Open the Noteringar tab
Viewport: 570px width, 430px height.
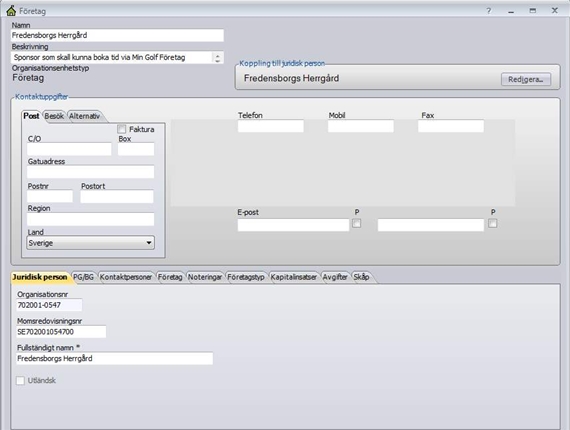click(205, 277)
